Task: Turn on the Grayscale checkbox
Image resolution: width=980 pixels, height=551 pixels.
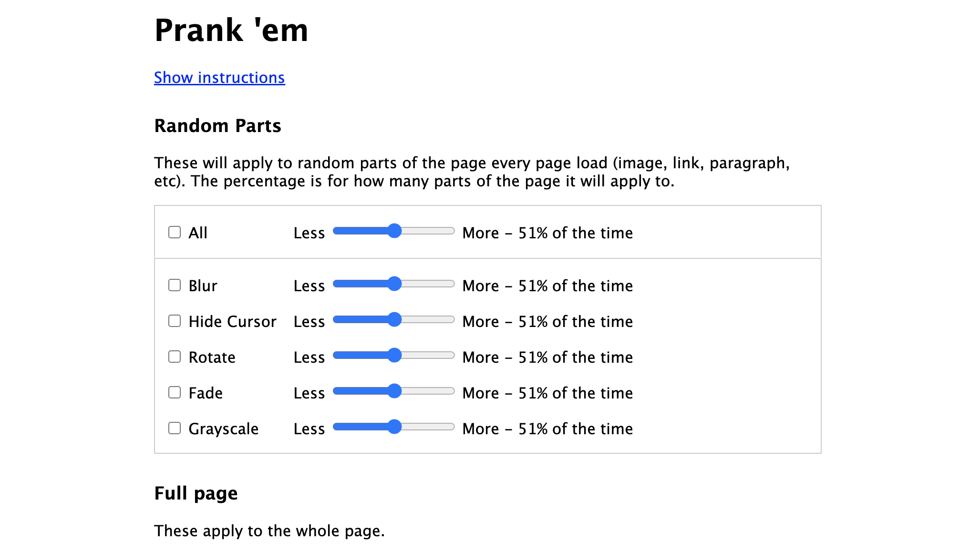Action: [x=175, y=428]
